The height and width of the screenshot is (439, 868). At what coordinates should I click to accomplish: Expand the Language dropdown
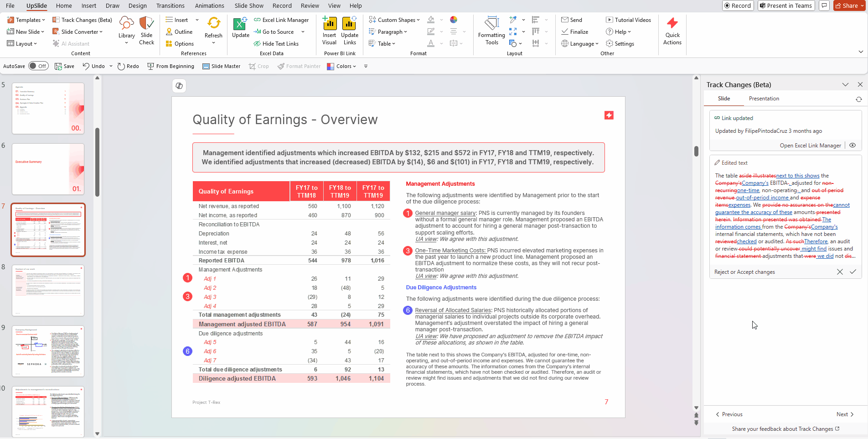click(580, 44)
